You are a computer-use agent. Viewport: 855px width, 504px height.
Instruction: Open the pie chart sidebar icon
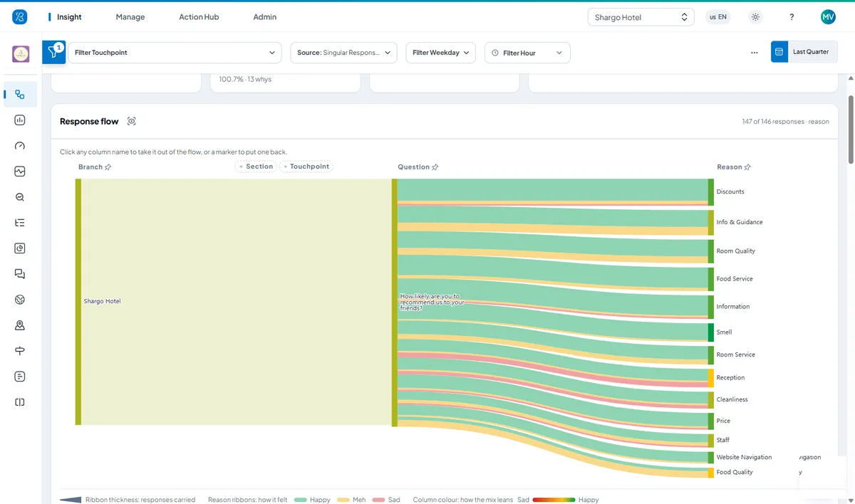[20, 248]
